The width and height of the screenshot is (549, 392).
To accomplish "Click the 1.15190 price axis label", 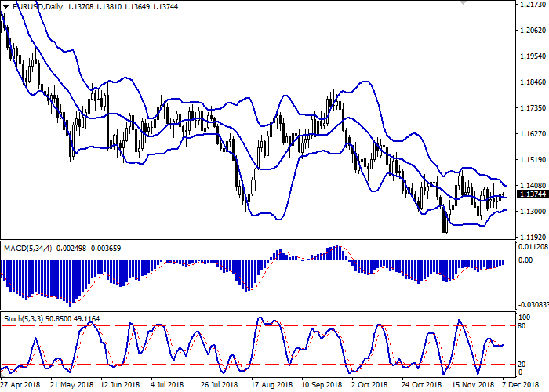I will (533, 160).
